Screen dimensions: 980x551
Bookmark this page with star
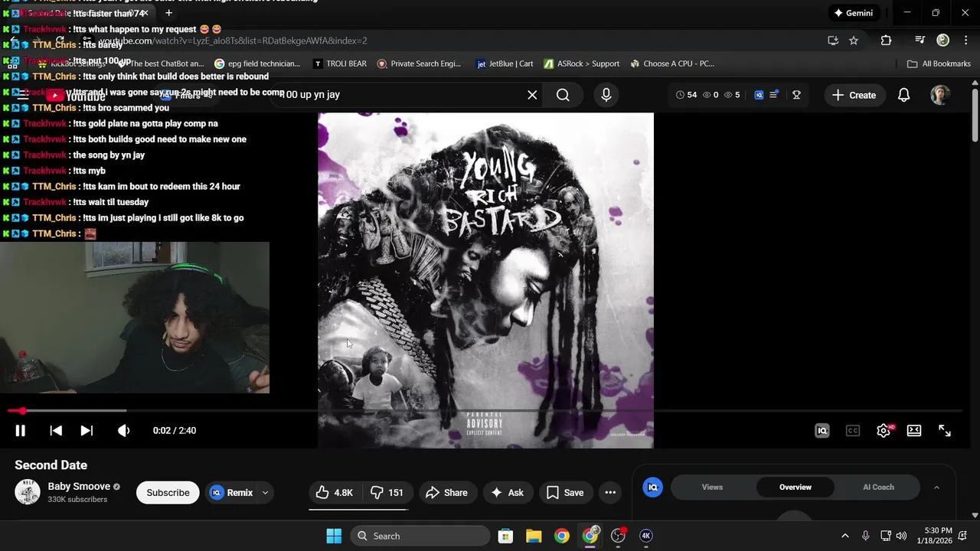854,41
